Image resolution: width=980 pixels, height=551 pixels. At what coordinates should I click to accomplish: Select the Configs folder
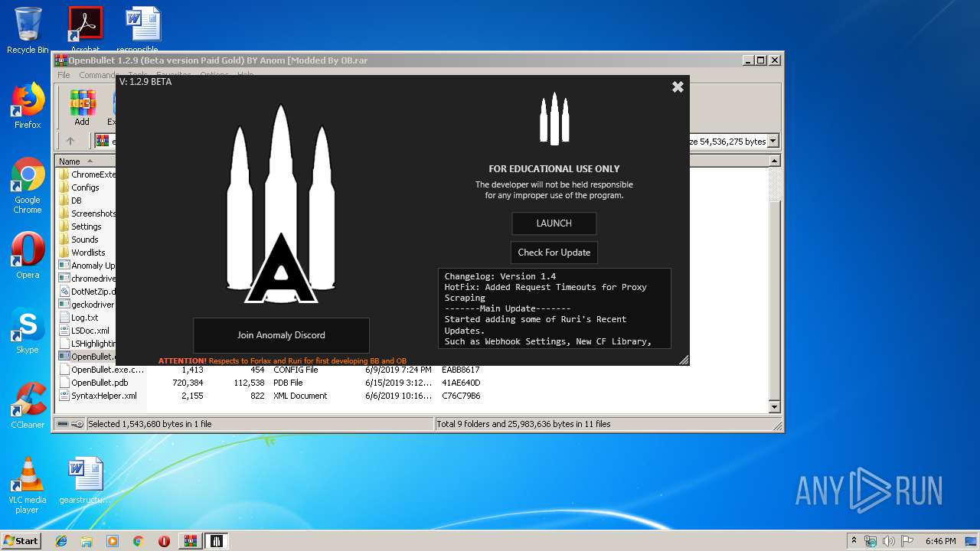coord(79,187)
